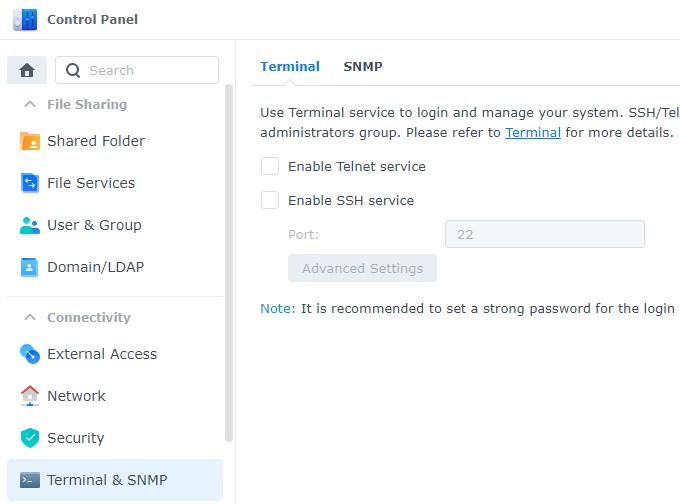Click the sidebar vertical scrollbar
680x504 pixels.
tap(229, 260)
